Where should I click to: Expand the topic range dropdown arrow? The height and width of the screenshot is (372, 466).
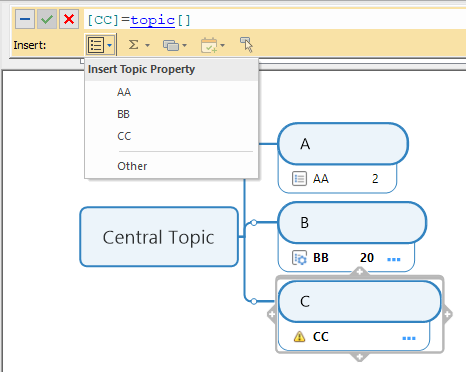(x=185, y=45)
